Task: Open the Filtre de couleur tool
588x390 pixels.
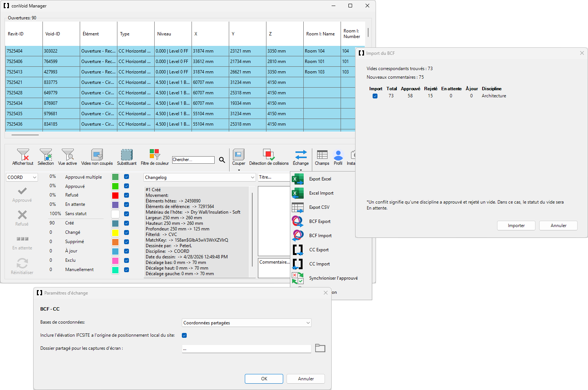Action: point(155,155)
